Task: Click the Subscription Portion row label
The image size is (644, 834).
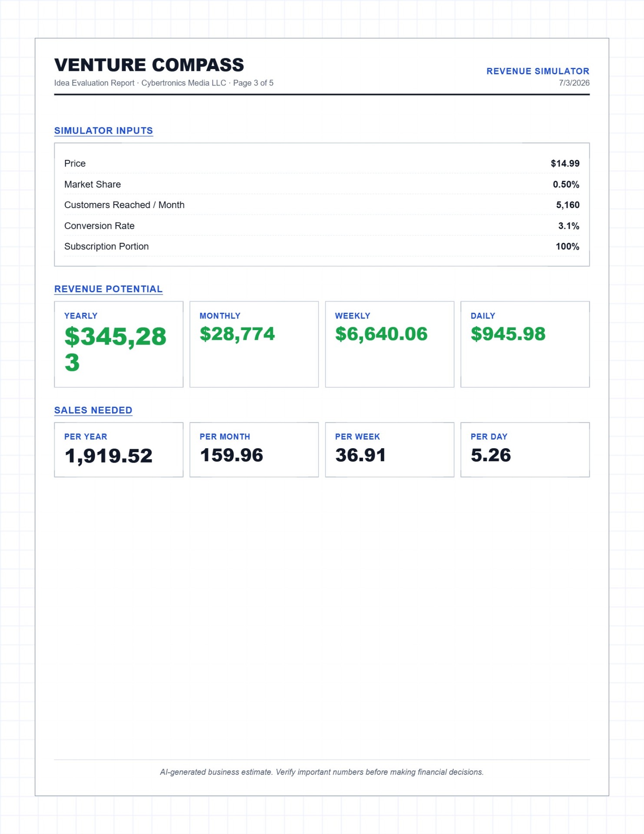Action: click(106, 247)
